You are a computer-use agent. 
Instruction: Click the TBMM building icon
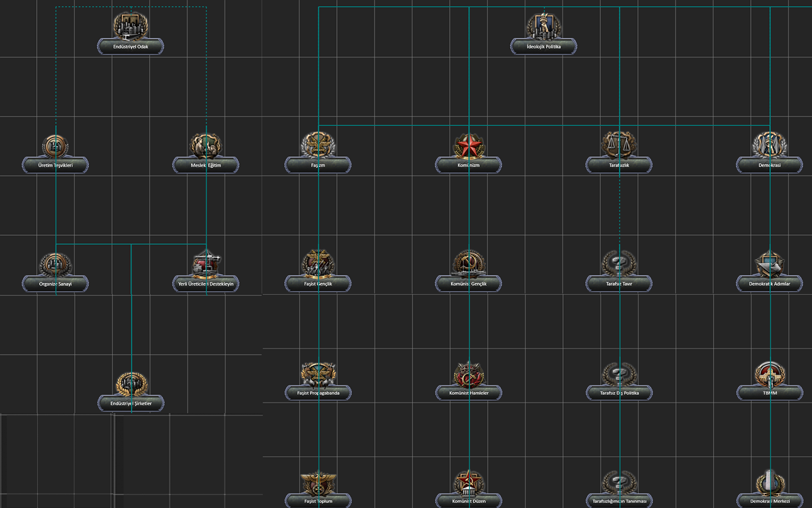click(x=770, y=373)
